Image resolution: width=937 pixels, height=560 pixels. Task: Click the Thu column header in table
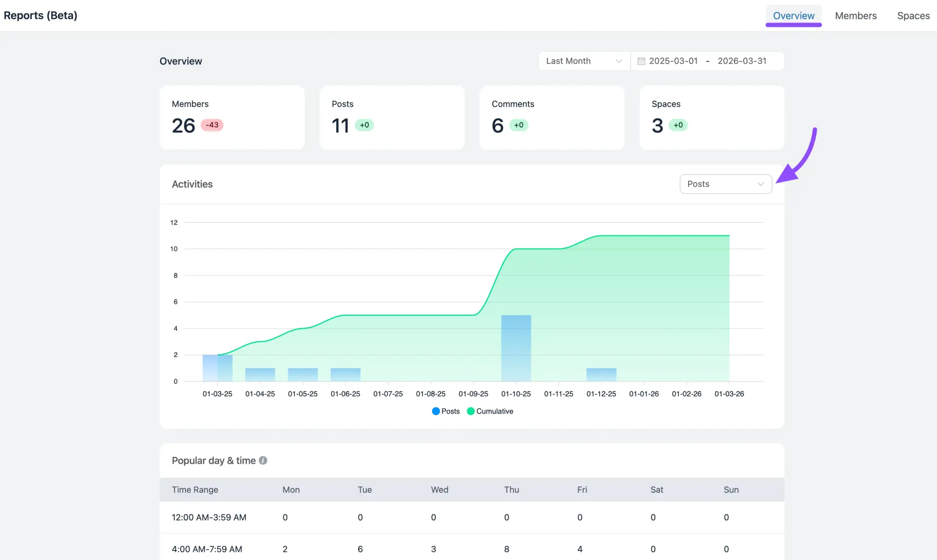[511, 489]
